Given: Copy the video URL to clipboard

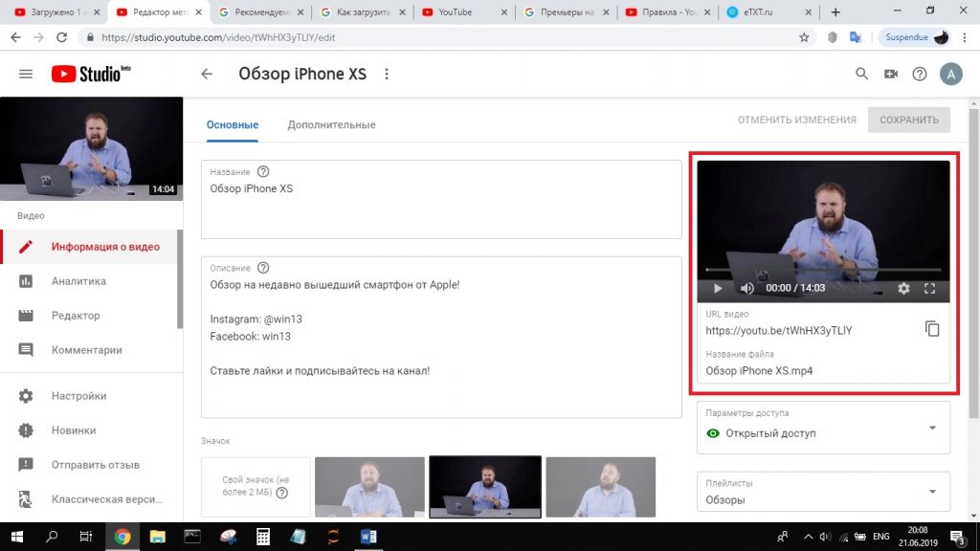Looking at the screenshot, I should point(932,329).
